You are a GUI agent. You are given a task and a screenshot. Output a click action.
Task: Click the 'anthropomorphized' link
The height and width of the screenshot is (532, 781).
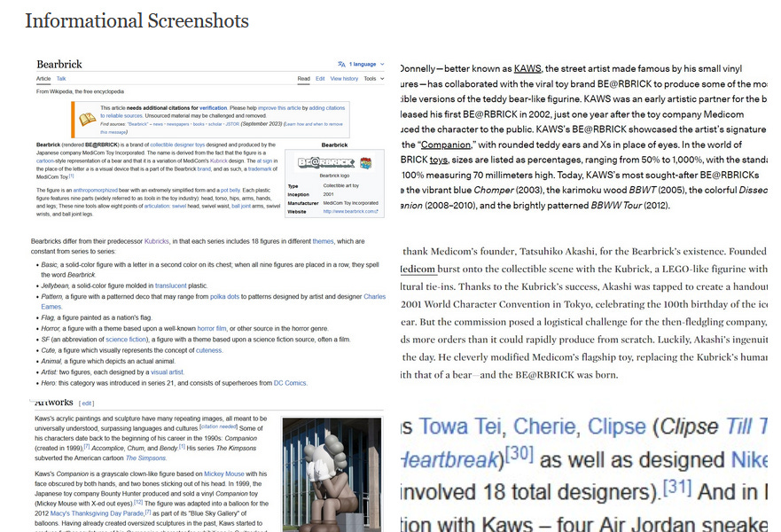coord(96,191)
